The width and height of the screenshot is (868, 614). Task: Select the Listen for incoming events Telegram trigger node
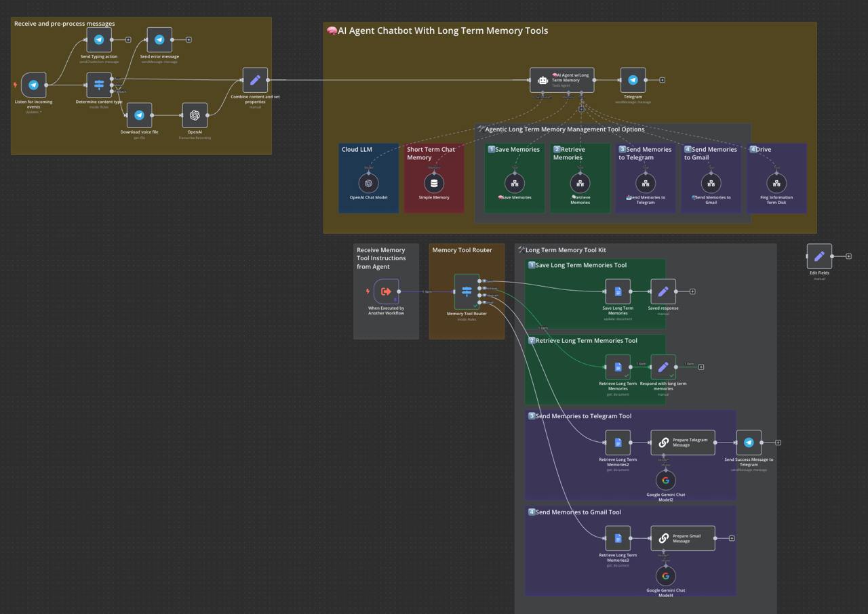(x=34, y=85)
